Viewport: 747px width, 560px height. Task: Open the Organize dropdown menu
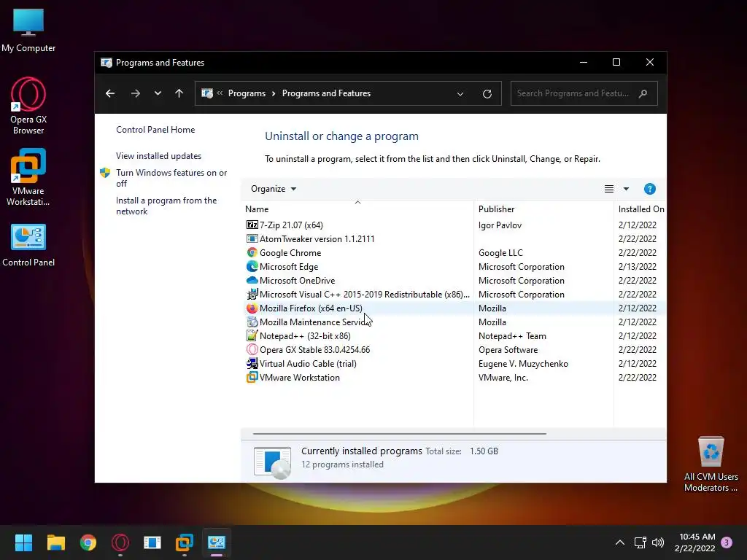tap(274, 189)
